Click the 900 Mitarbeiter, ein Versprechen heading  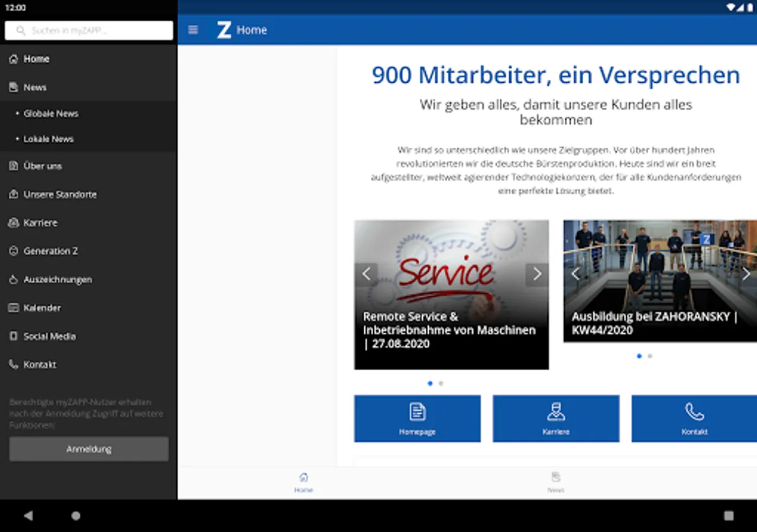(556, 76)
